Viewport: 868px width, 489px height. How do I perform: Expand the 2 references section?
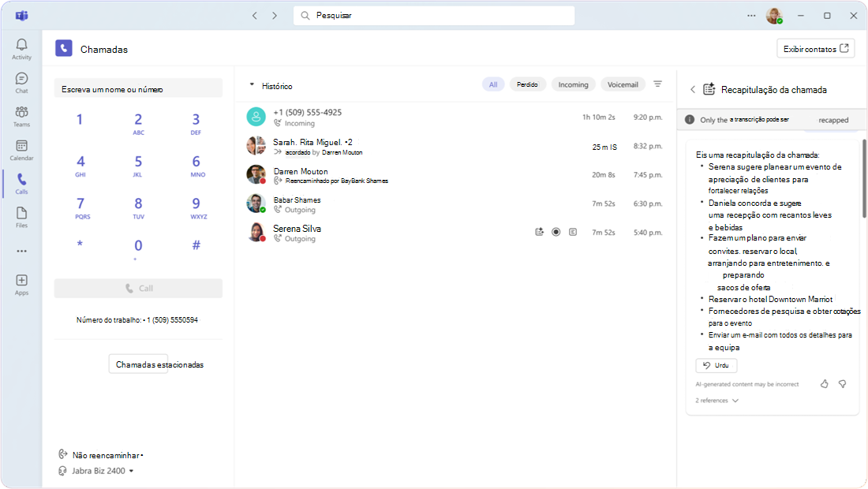point(716,401)
